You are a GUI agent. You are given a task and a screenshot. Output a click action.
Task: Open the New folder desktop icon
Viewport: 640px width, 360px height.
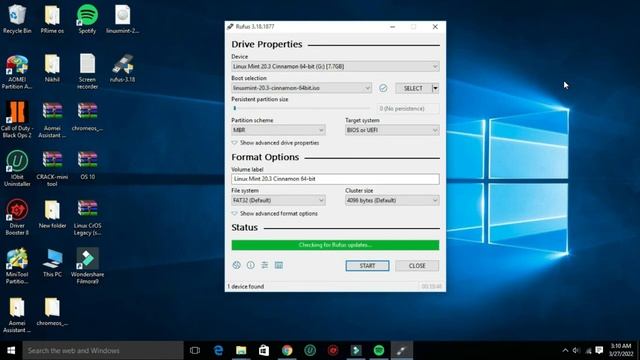click(x=52, y=214)
